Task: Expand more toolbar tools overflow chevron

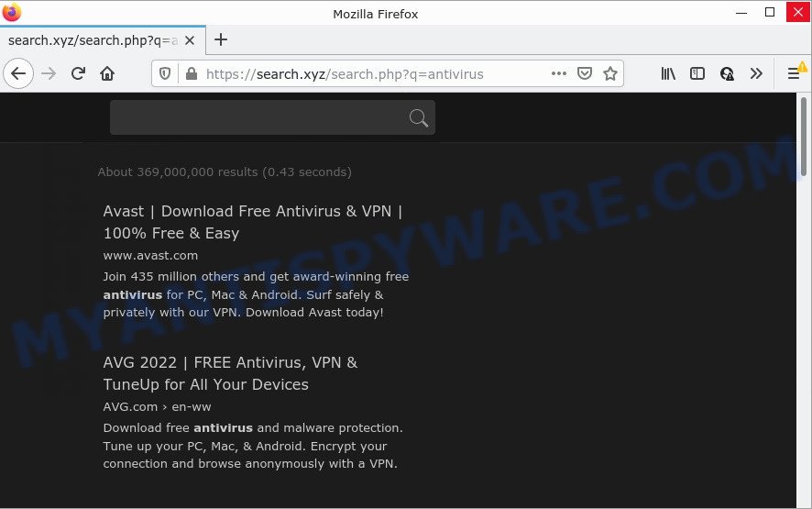Action: click(757, 73)
